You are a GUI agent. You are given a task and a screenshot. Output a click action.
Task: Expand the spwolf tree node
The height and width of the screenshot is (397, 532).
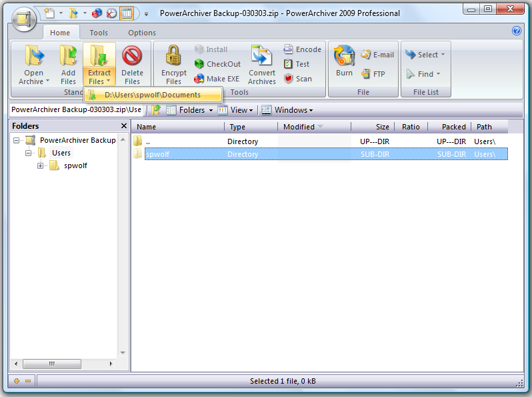click(41, 165)
